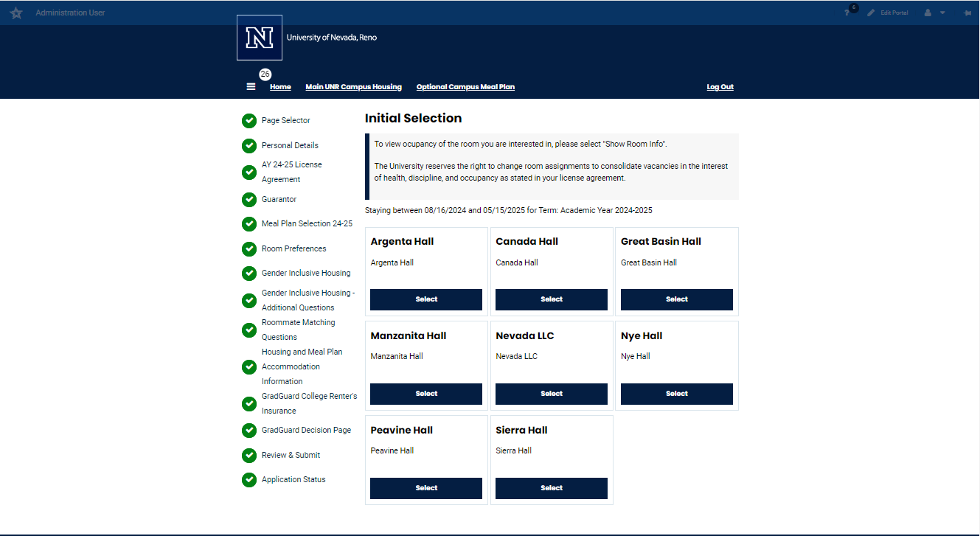Viewport: 980px width, 536px height.
Task: Click the Log Out link
Action: click(720, 86)
